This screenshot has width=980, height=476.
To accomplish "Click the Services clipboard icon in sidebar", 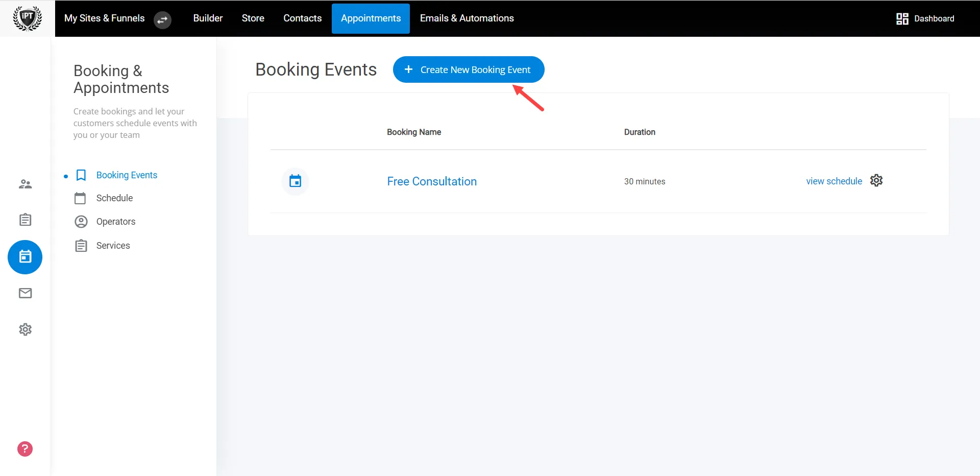I will tap(81, 246).
